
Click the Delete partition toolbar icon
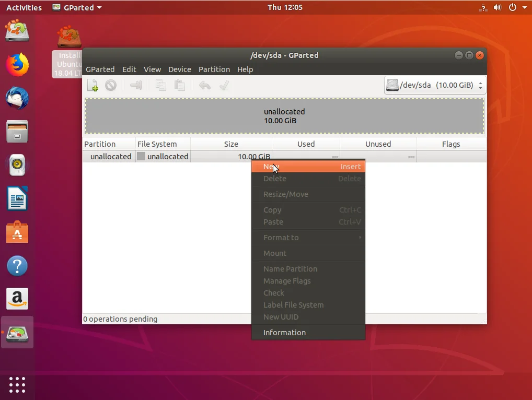(111, 85)
